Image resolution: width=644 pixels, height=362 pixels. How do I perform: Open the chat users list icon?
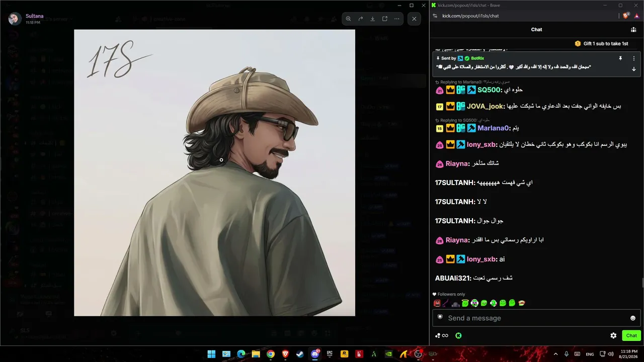coord(633,30)
